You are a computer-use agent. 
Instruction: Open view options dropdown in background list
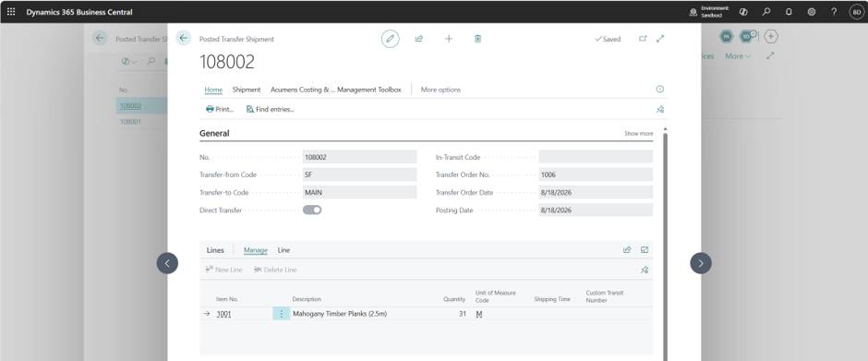128,62
